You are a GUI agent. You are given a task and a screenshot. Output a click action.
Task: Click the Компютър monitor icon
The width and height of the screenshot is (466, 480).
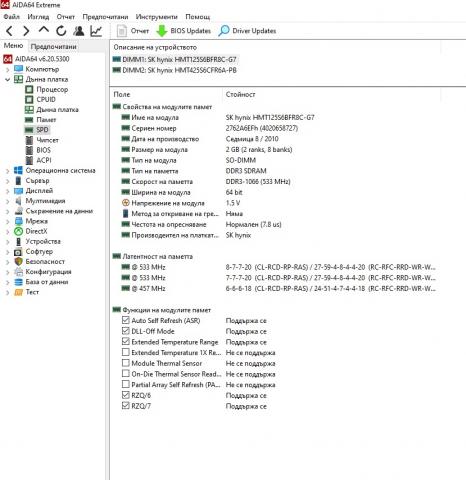coord(19,69)
